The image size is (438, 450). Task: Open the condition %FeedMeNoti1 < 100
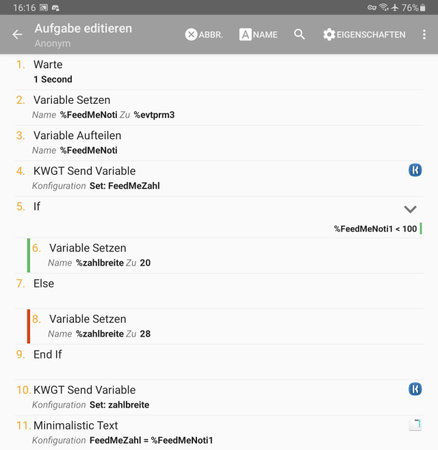375,229
